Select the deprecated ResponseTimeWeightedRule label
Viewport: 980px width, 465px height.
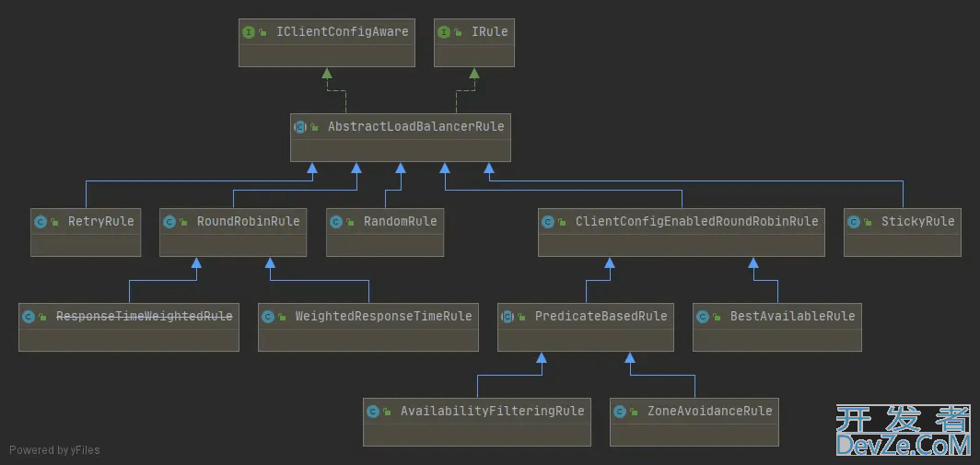point(145,316)
